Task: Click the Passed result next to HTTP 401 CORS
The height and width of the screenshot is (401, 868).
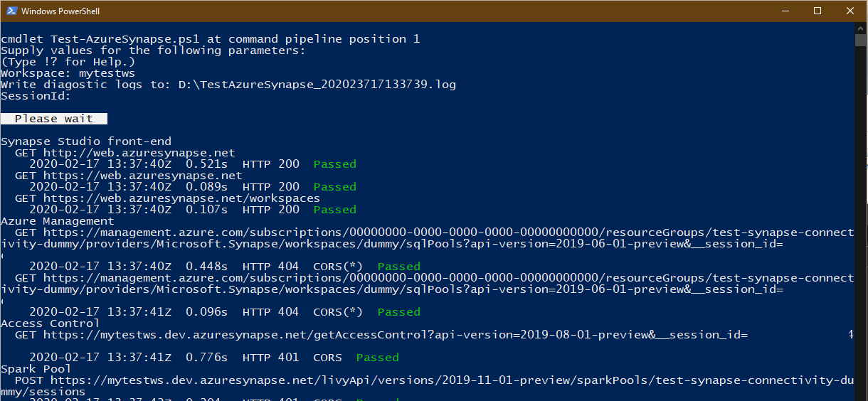Action: 378,358
